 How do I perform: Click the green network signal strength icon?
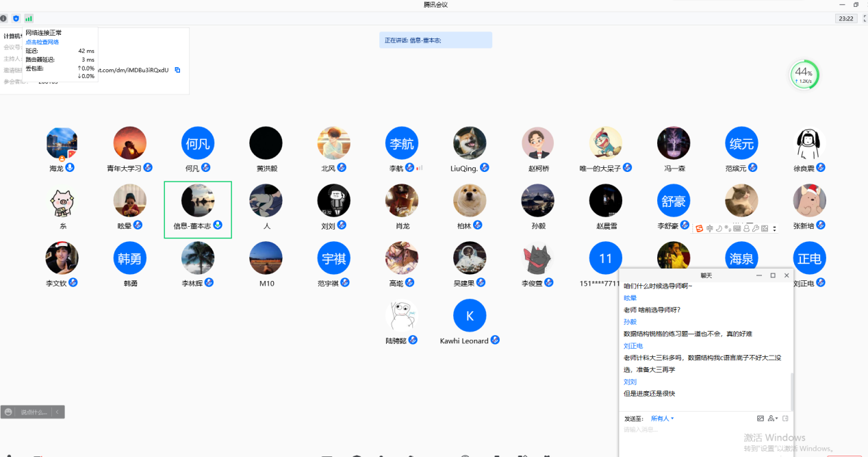tap(29, 18)
